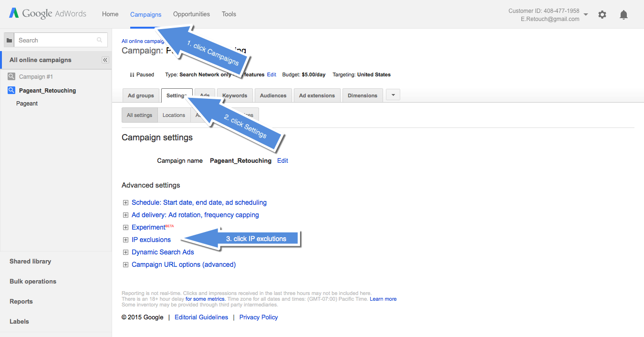The height and width of the screenshot is (337, 644).
Task: Open the account dropdown arrow by Customer ID
Action: point(586,14)
